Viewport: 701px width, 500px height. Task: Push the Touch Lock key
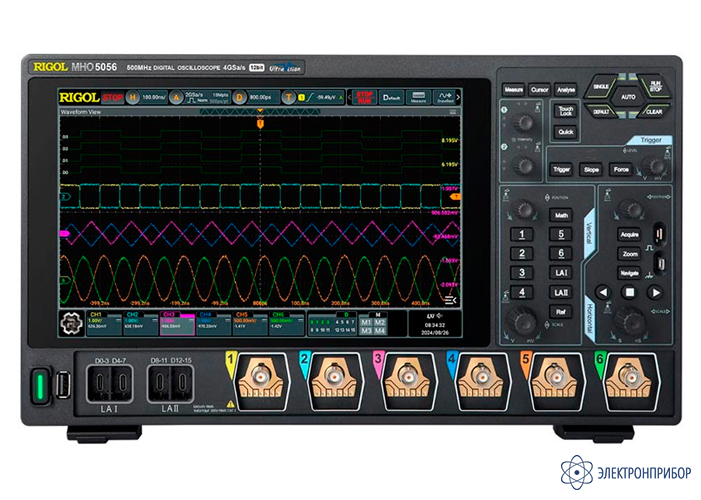tap(566, 110)
